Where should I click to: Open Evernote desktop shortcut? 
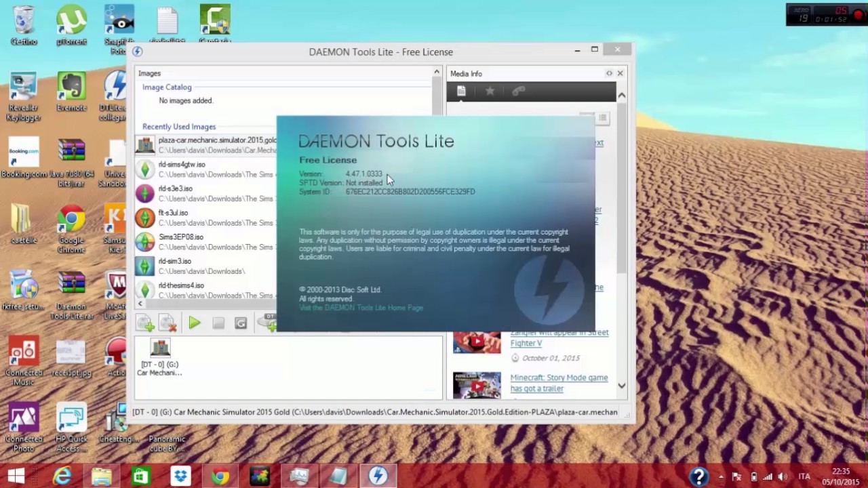71,91
